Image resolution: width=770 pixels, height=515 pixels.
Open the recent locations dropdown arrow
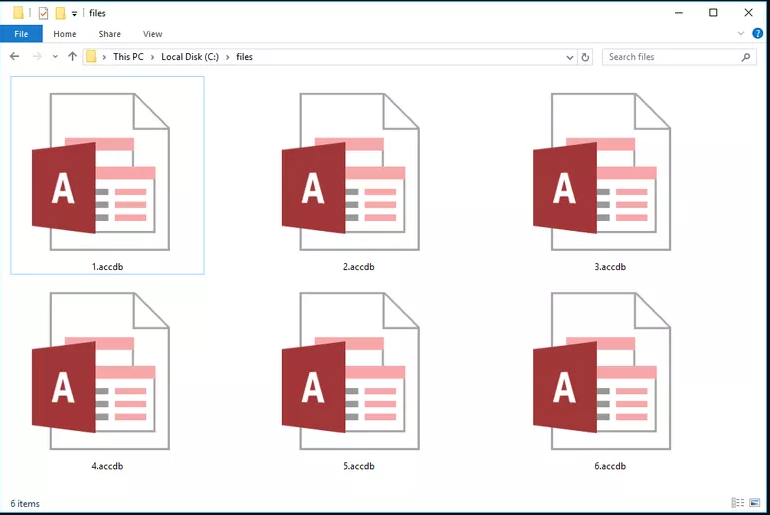point(55,57)
